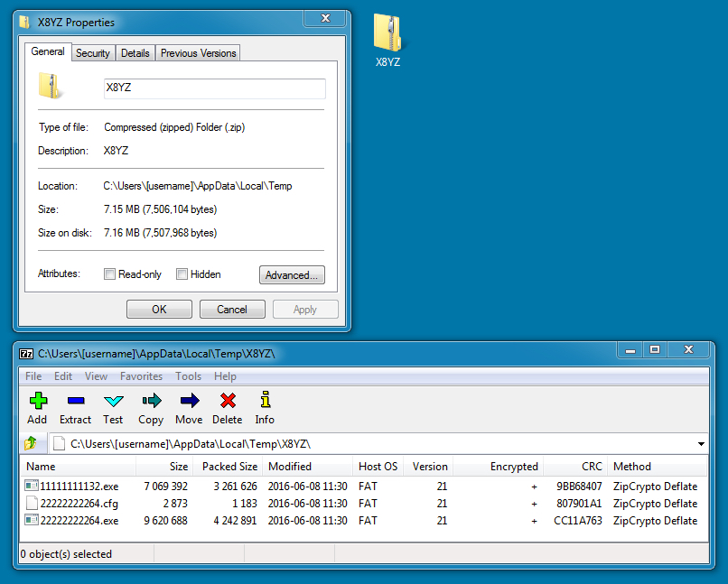Click the Copy arrow toolbar icon
Screen dimensions: 728x584
tap(151, 400)
